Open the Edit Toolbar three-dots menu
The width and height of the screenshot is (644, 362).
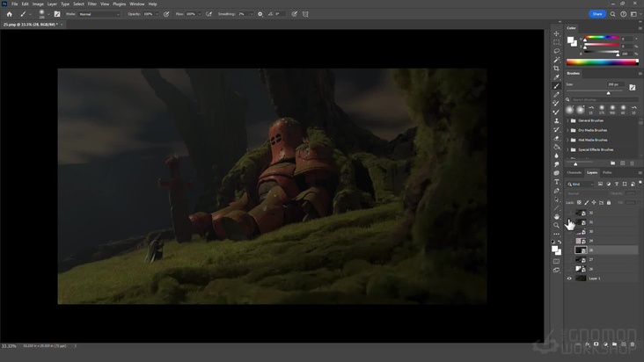557,234
